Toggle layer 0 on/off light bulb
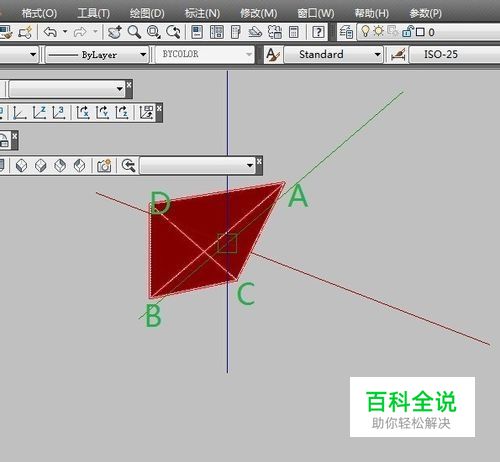Screen dimensions: 500x462 [365, 31]
